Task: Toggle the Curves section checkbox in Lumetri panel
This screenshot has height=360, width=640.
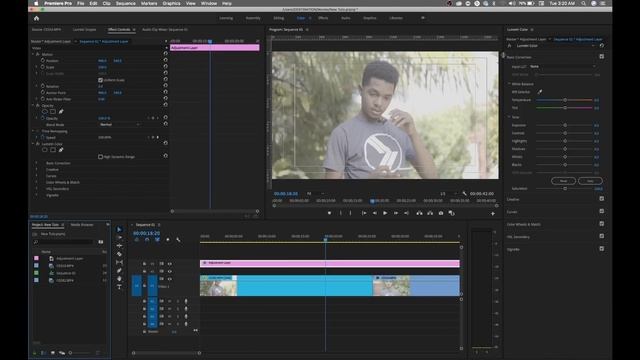Action: click(602, 211)
